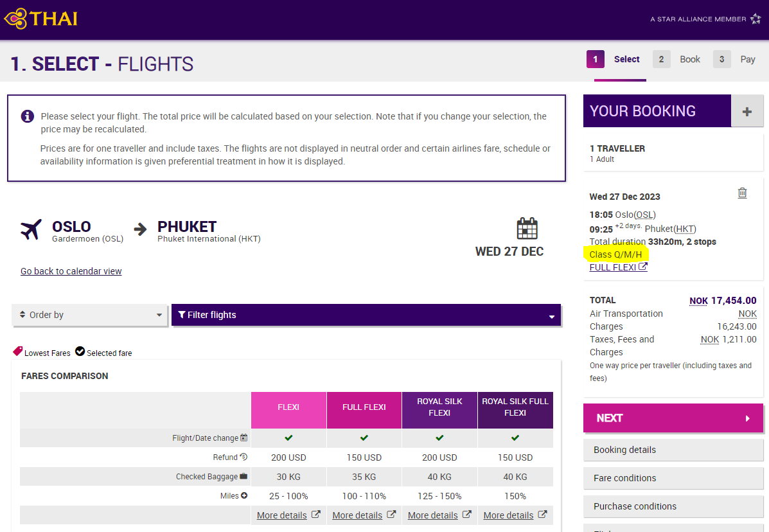
Task: Open the Order by dropdown
Action: (90, 315)
